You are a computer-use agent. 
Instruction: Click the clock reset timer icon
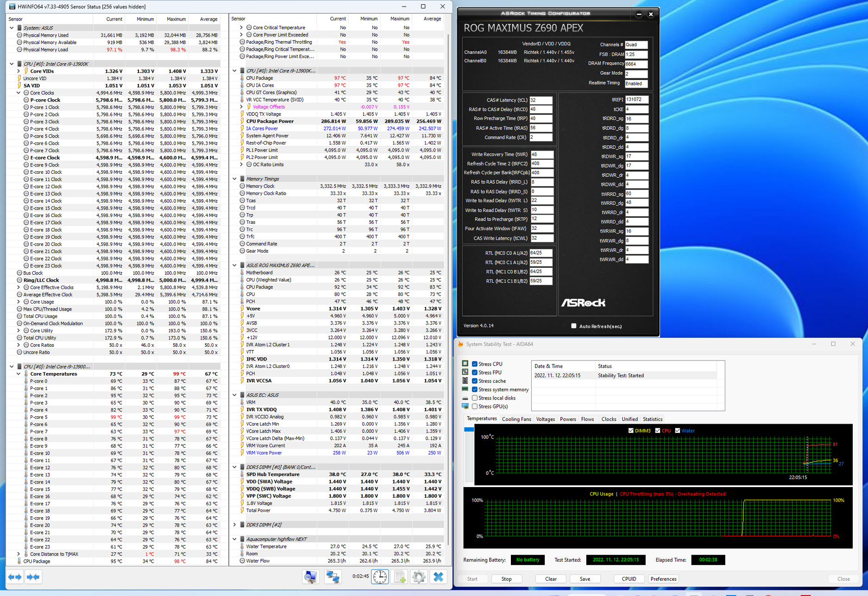pyautogui.click(x=380, y=577)
